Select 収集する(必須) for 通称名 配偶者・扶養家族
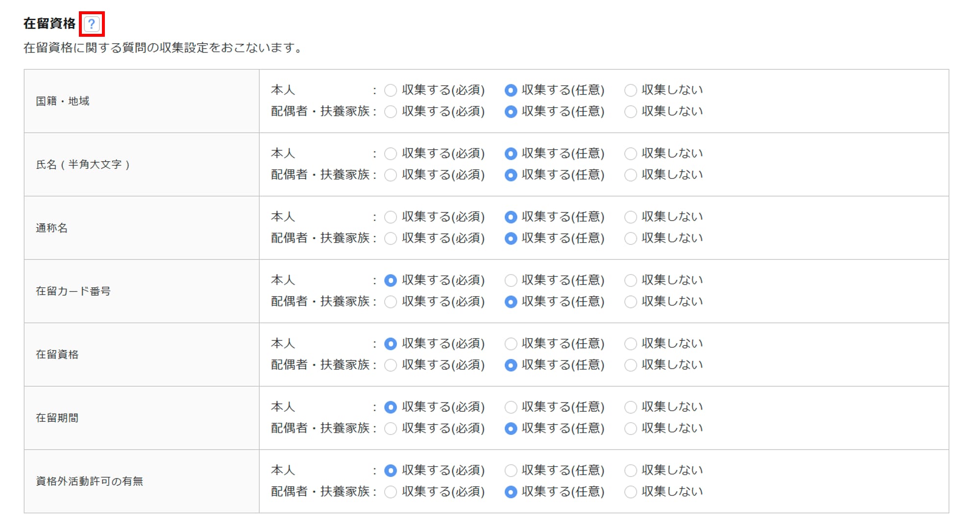Viewport: 980px width, 529px height. (391, 239)
